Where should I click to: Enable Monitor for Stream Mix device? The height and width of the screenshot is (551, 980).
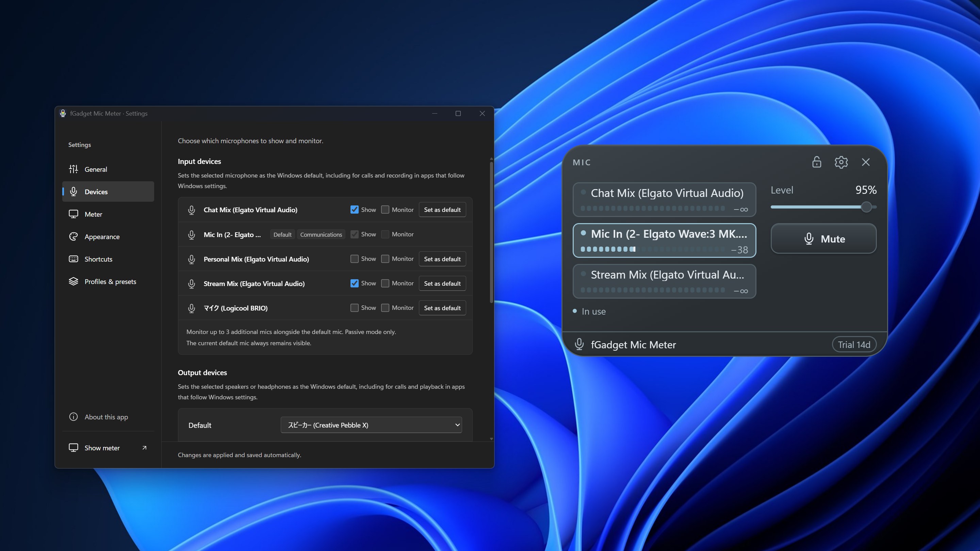pos(385,283)
